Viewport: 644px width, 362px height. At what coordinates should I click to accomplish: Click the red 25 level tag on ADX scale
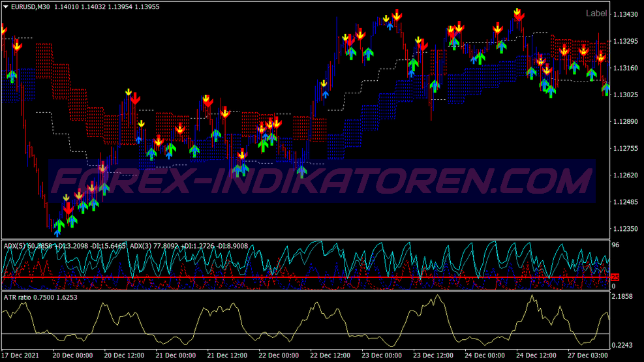614,277
